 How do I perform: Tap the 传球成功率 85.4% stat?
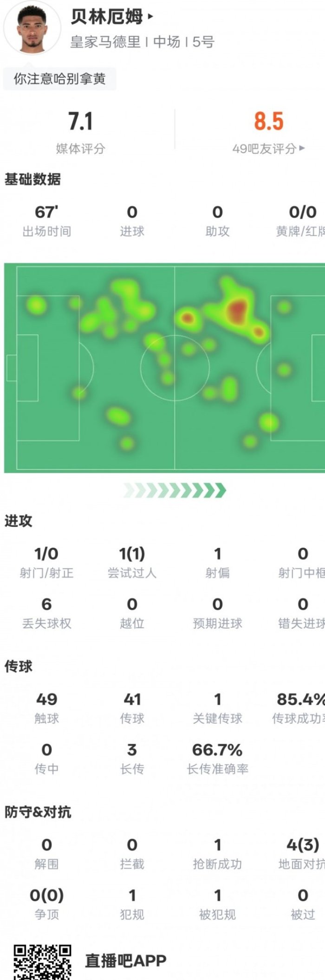pos(299,708)
